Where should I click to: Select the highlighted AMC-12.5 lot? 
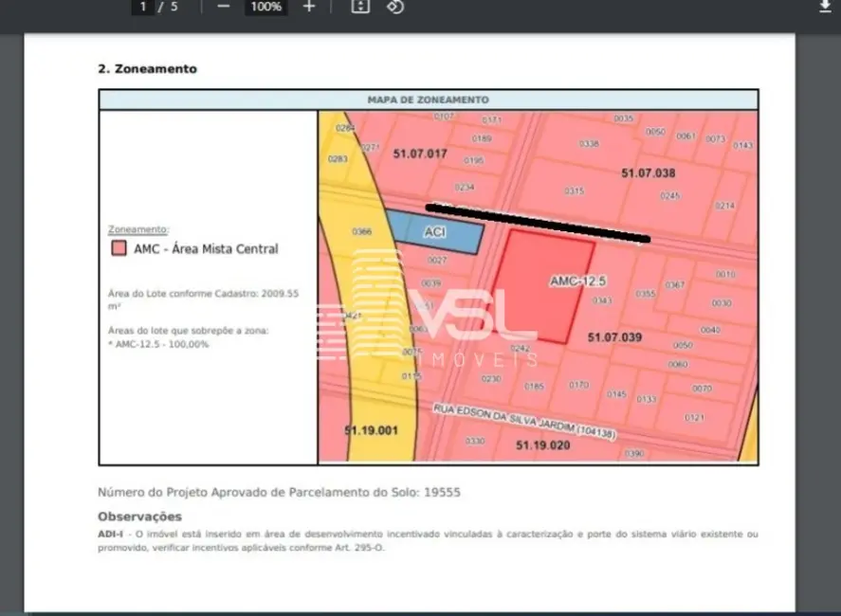coord(542,284)
